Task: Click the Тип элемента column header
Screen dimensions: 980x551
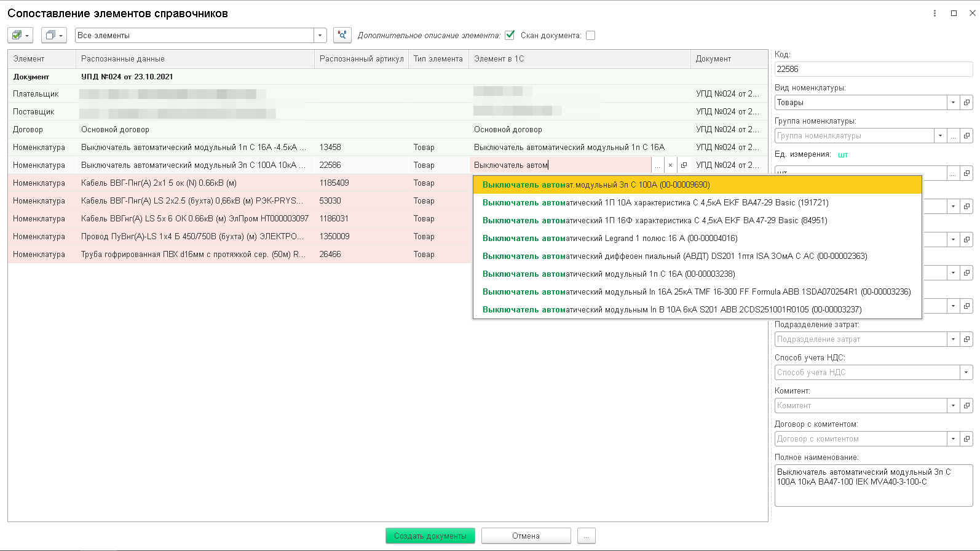Action: 438,59
